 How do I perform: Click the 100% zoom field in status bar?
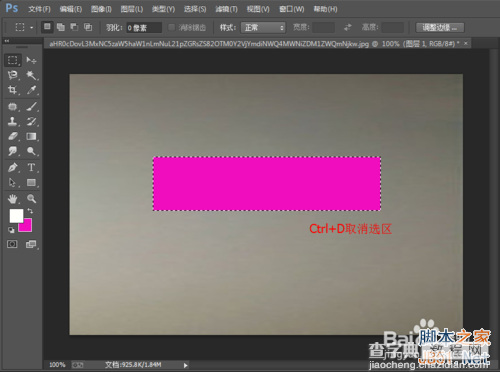(57, 365)
